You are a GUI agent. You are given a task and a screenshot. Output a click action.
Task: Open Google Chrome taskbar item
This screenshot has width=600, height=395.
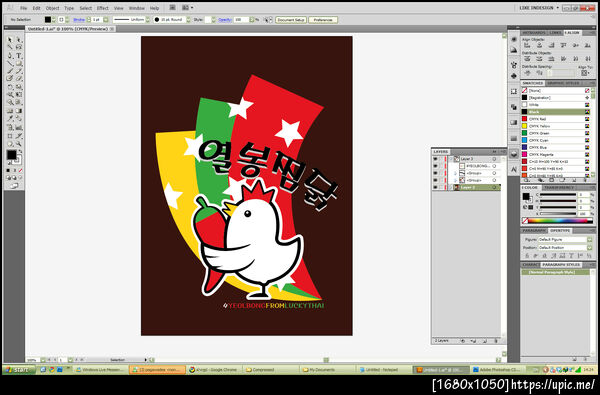[215, 370]
